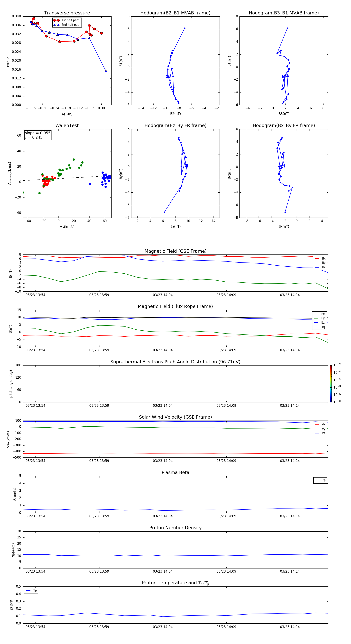Select the Tp legend entry in temperature panel

[31, 591]
